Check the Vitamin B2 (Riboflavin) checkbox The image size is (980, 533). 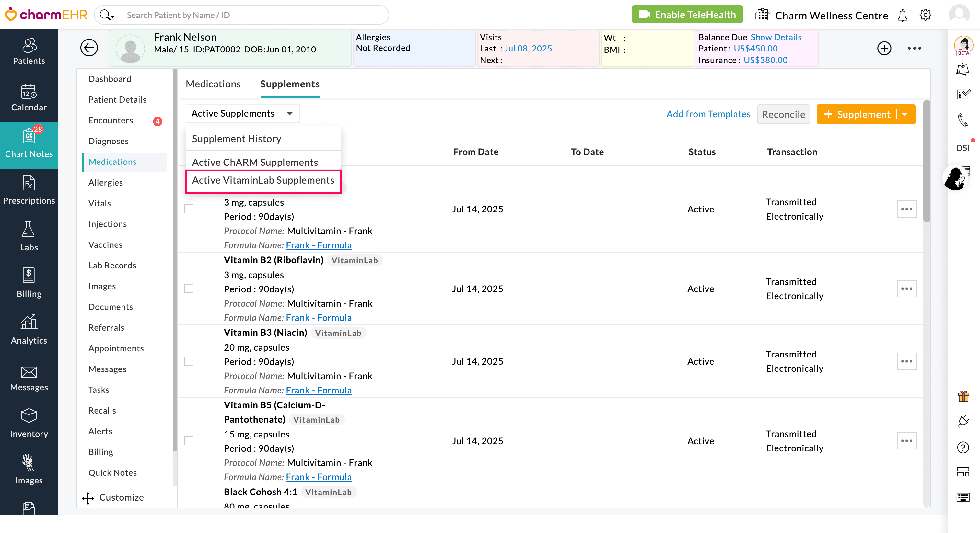click(x=189, y=289)
